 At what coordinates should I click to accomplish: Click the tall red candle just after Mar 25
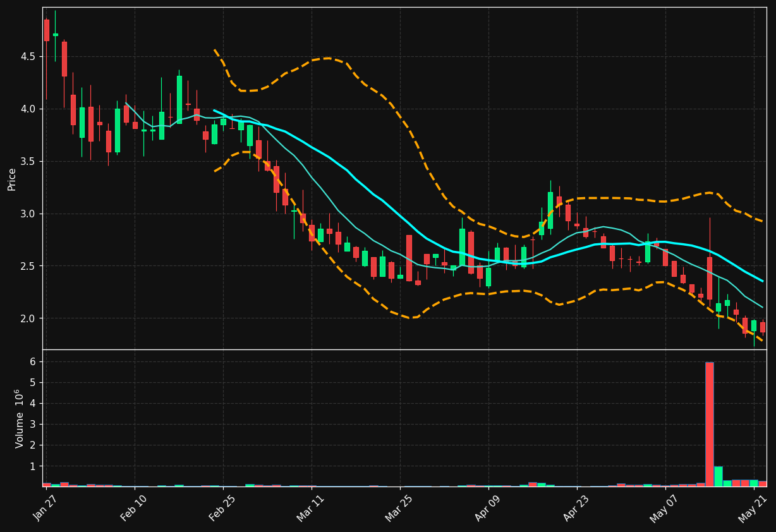(x=409, y=258)
